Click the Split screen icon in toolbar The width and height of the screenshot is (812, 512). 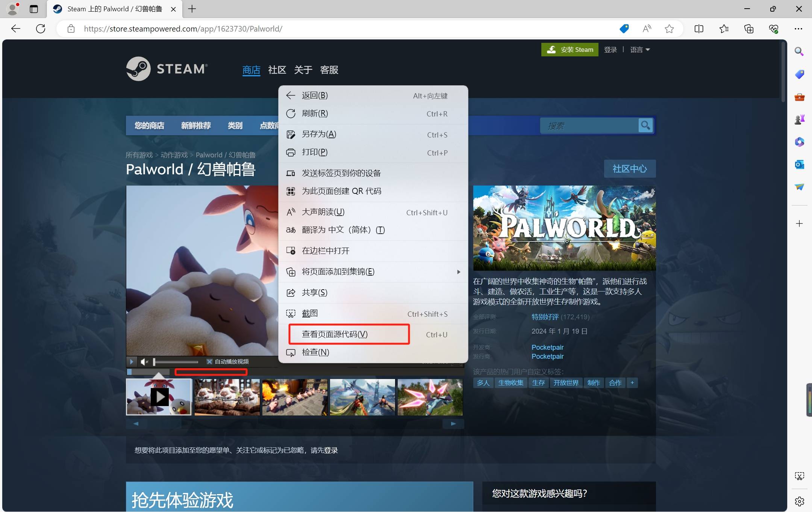pyautogui.click(x=698, y=28)
